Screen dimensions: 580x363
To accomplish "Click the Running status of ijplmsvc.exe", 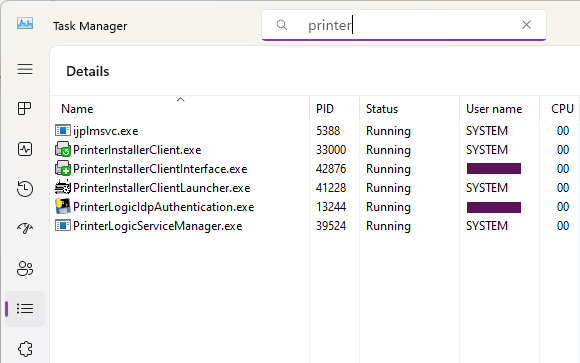I will (x=388, y=131).
